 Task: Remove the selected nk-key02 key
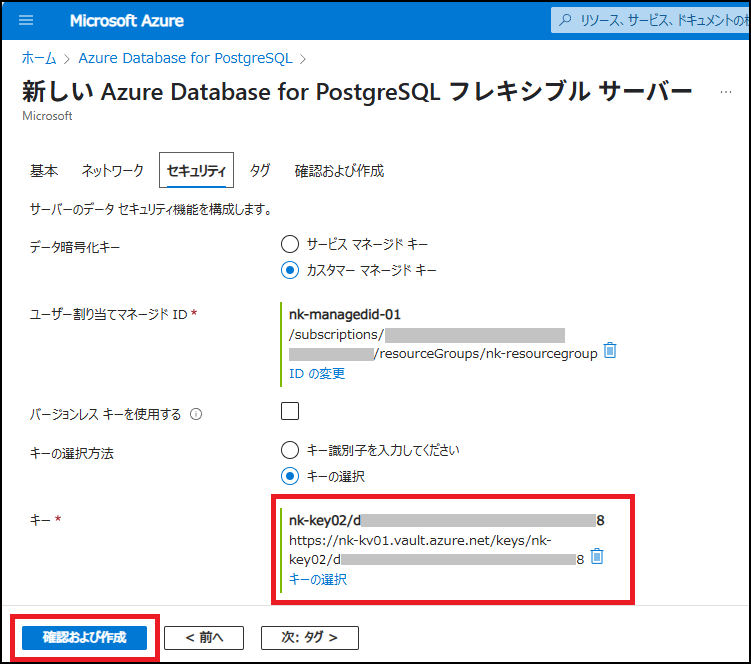click(x=597, y=556)
